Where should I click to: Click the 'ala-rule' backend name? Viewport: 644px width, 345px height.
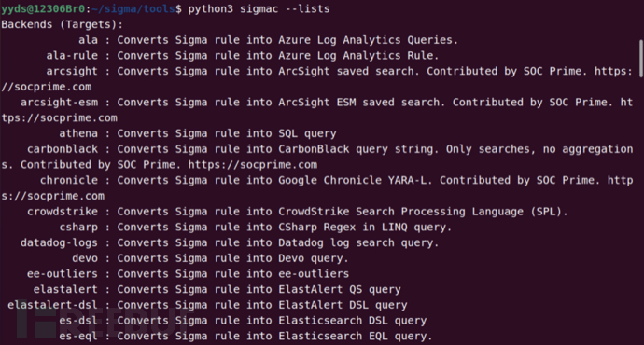(x=72, y=56)
